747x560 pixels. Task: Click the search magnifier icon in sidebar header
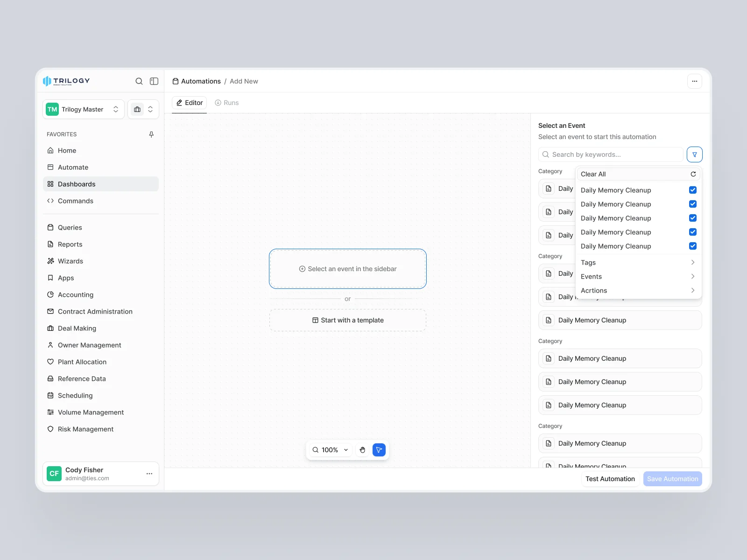[139, 81]
